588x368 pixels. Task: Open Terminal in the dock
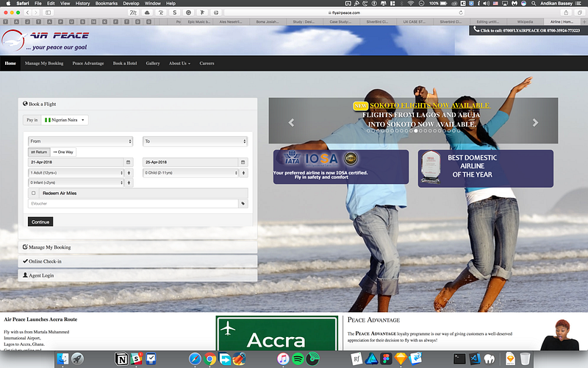459,359
